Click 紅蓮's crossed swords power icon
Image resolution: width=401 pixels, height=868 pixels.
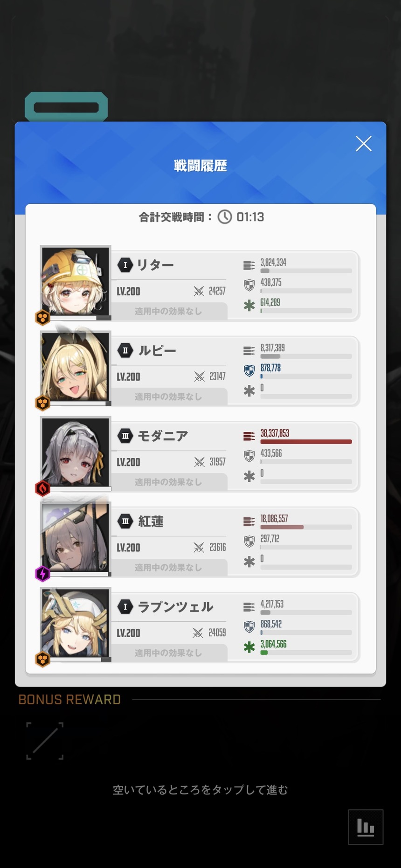[199, 548]
